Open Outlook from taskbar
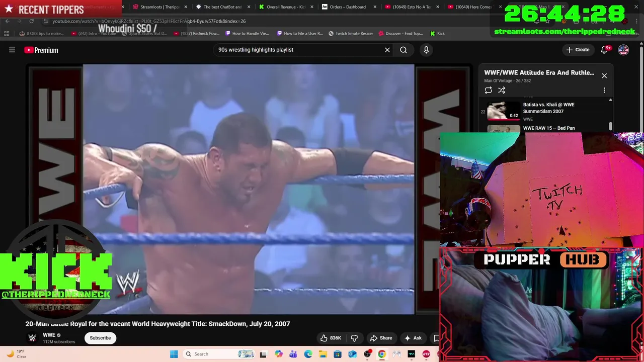644x362 pixels. point(352,354)
